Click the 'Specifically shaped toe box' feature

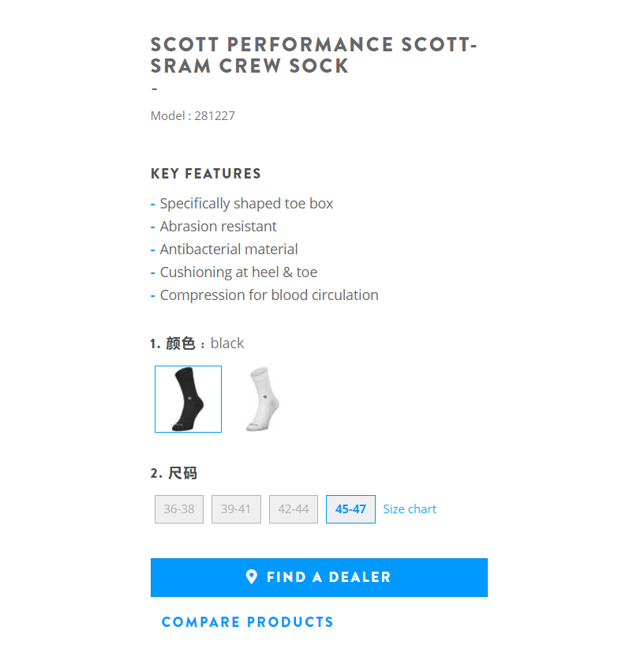pos(246,204)
